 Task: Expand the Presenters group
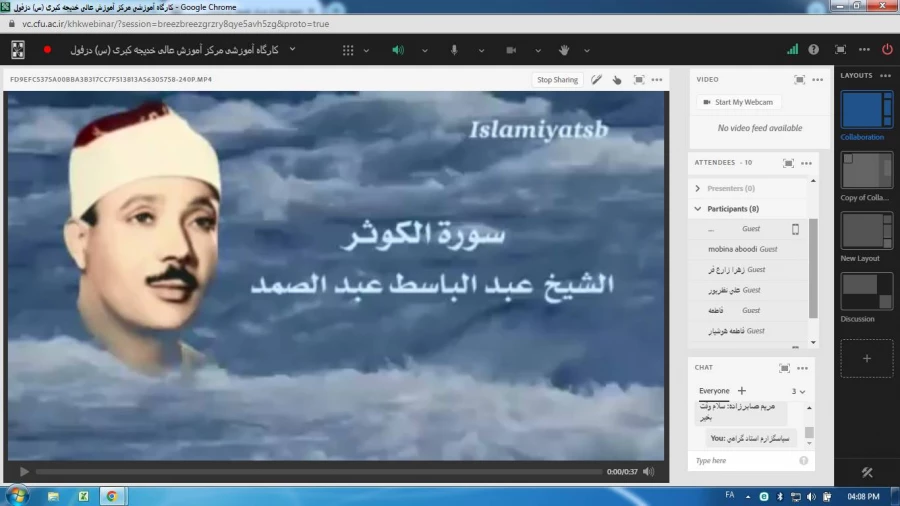click(x=697, y=188)
